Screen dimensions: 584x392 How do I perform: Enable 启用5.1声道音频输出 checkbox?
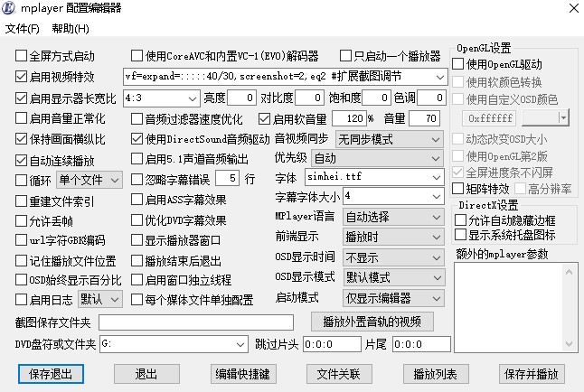point(137,159)
